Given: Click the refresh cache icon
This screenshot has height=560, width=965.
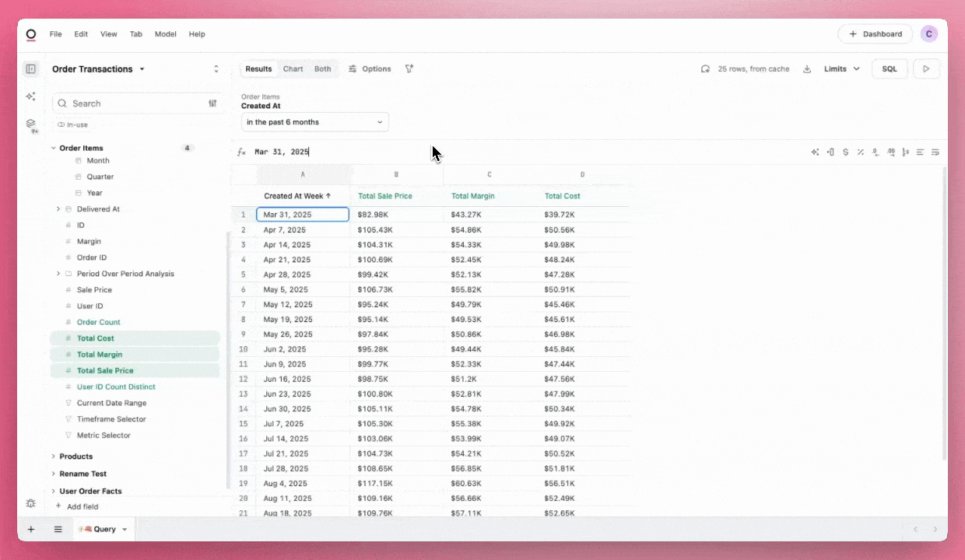Looking at the screenshot, I should point(705,69).
